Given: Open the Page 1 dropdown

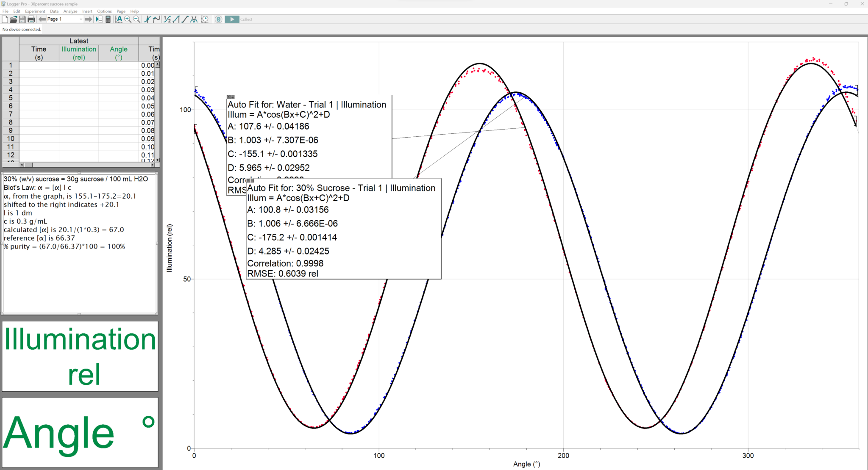Looking at the screenshot, I should (x=65, y=19).
